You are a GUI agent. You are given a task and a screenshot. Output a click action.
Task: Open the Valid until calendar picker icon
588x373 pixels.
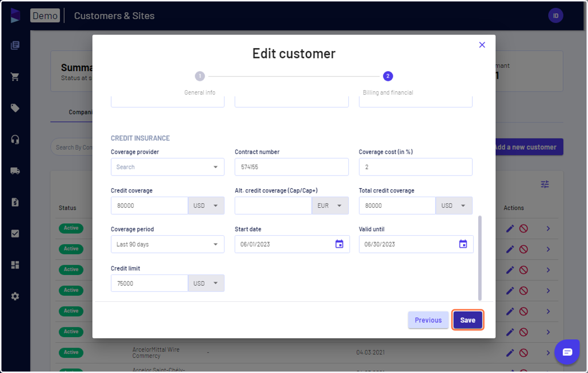tap(463, 244)
